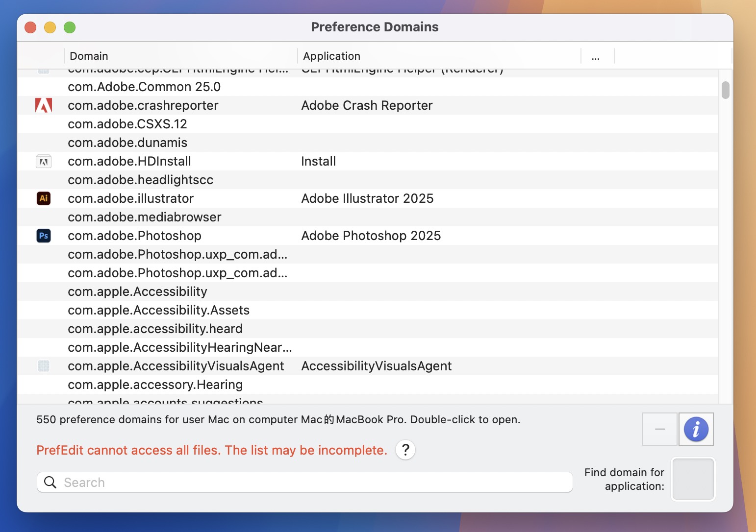Viewport: 756px width, 532px height.
Task: Click the Photoshop icon beside com.adobe.Photoshop
Action: [x=44, y=236]
